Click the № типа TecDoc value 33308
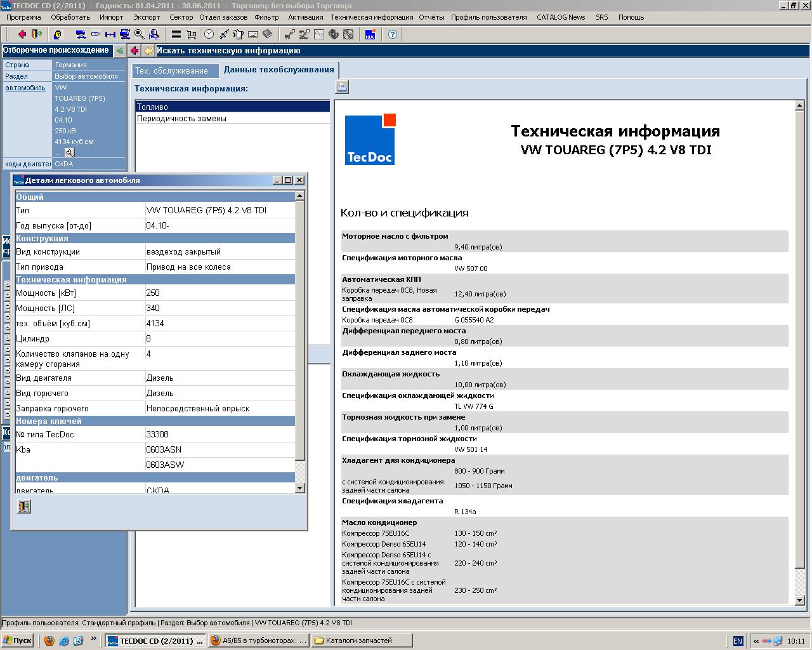 click(157, 434)
